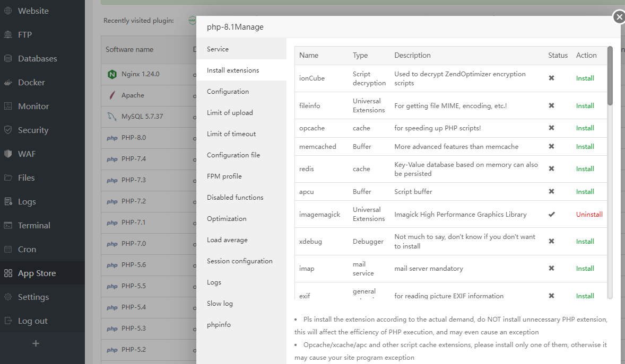This screenshot has height=364, width=625.
Task: Click the Docker whale icon
Action: coord(8,82)
